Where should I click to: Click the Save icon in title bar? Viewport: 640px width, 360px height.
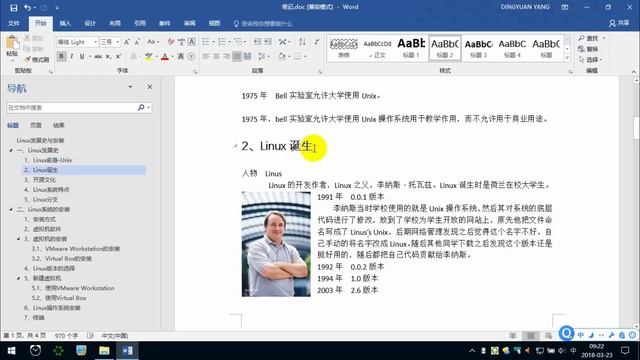click(x=13, y=7)
